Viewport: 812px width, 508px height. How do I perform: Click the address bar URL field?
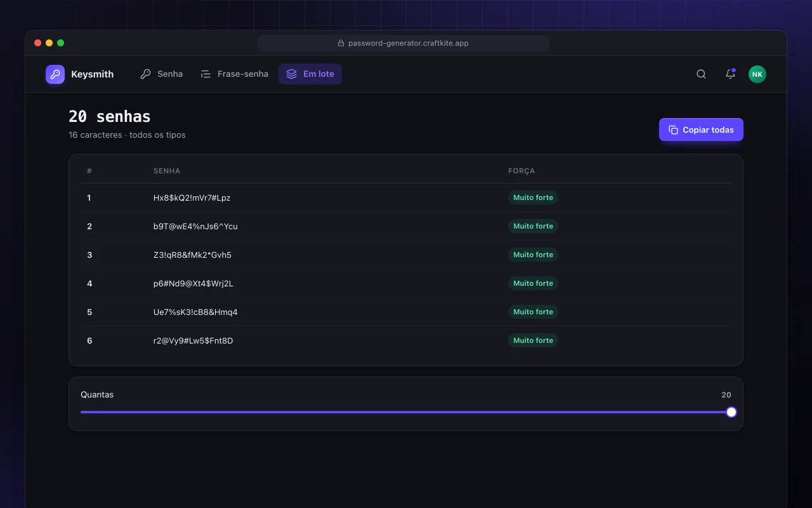coord(403,43)
